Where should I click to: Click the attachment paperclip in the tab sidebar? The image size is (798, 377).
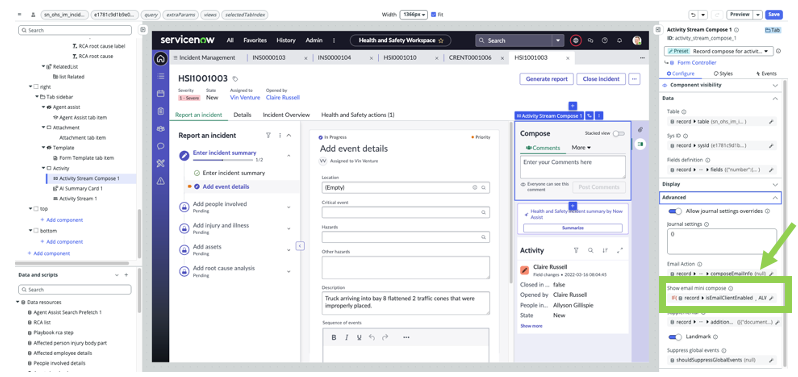tap(640, 130)
